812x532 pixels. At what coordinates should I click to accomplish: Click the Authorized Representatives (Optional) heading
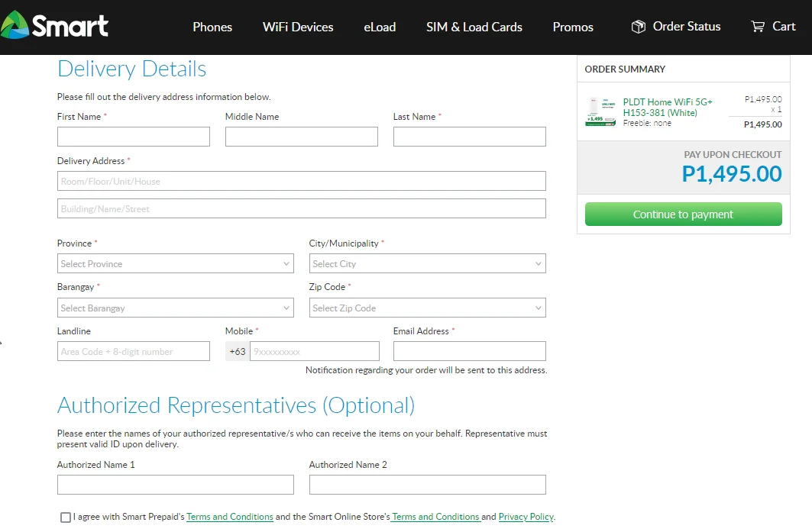click(x=236, y=405)
